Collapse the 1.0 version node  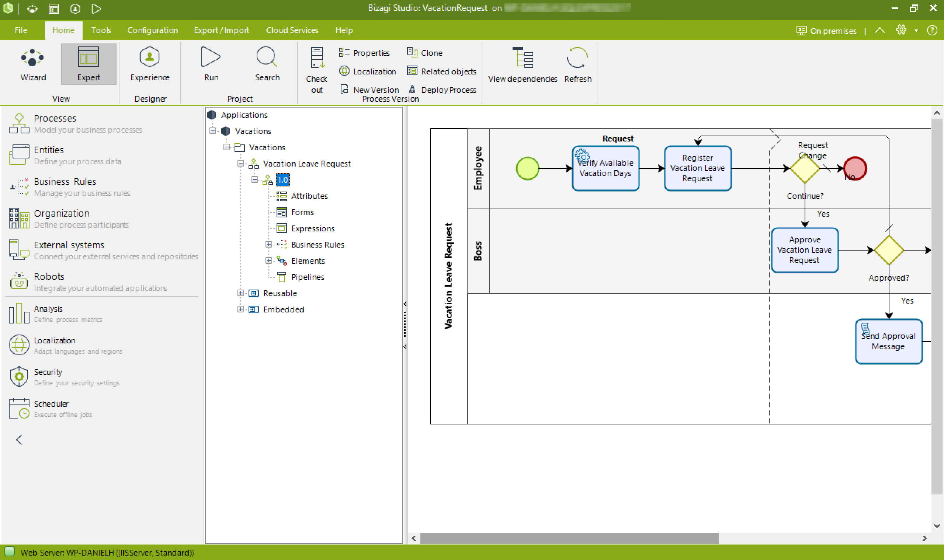pos(254,180)
